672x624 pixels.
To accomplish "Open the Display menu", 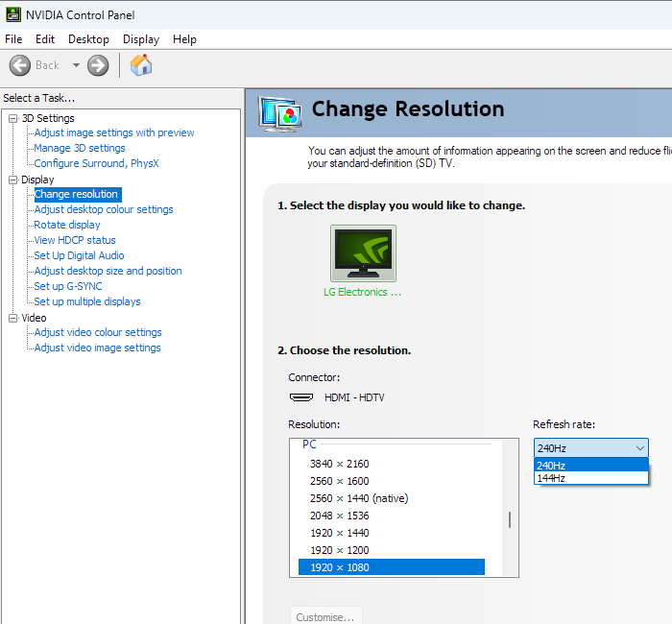I will 141,39.
